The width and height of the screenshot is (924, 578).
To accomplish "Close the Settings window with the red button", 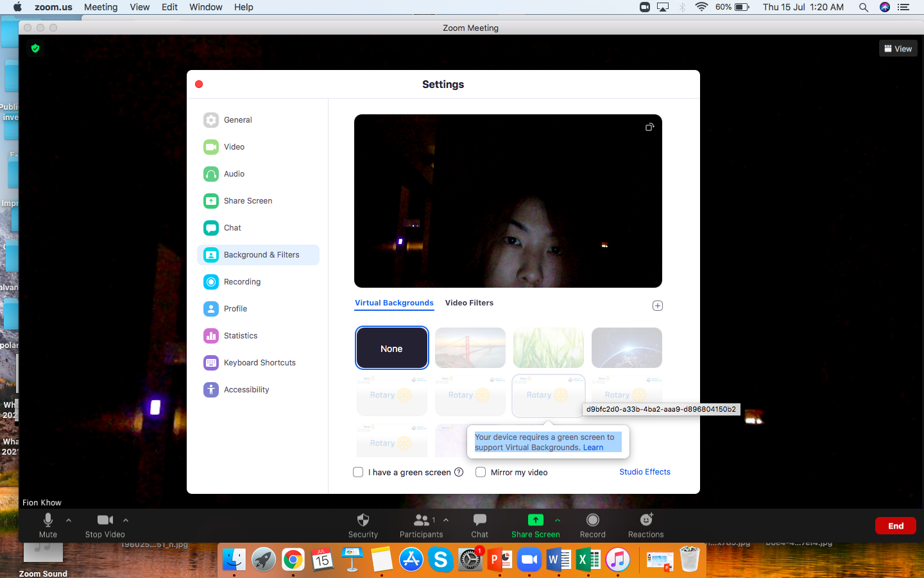I will (199, 84).
